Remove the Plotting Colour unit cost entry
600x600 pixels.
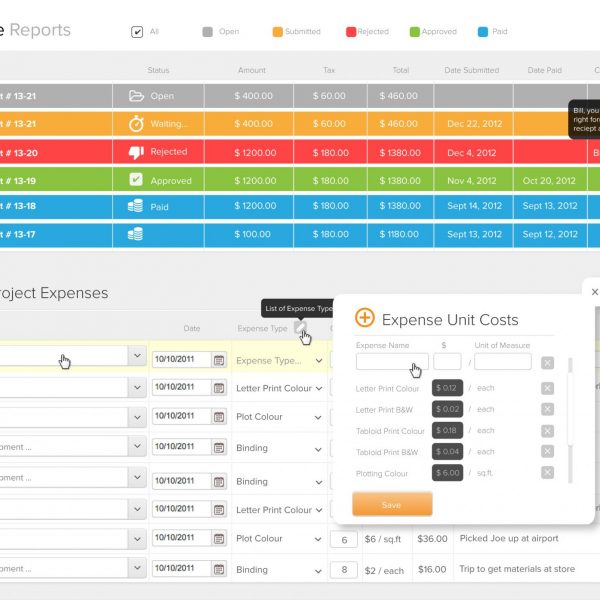547,473
